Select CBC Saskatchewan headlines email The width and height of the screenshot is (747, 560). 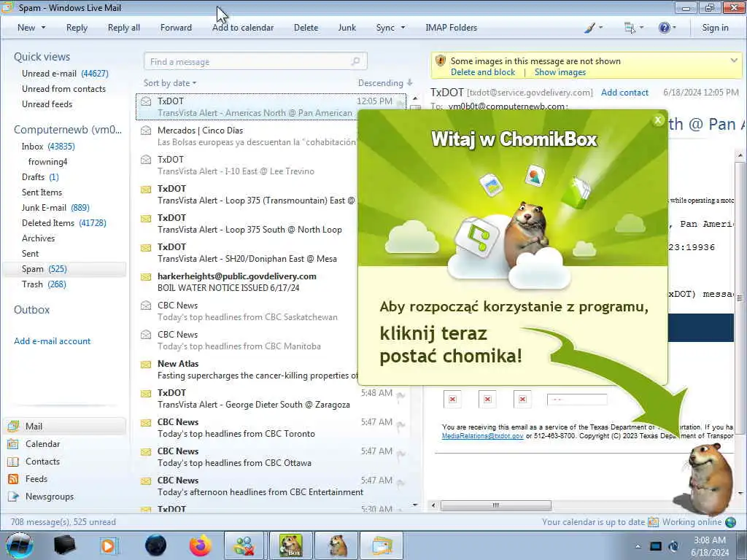pos(248,311)
